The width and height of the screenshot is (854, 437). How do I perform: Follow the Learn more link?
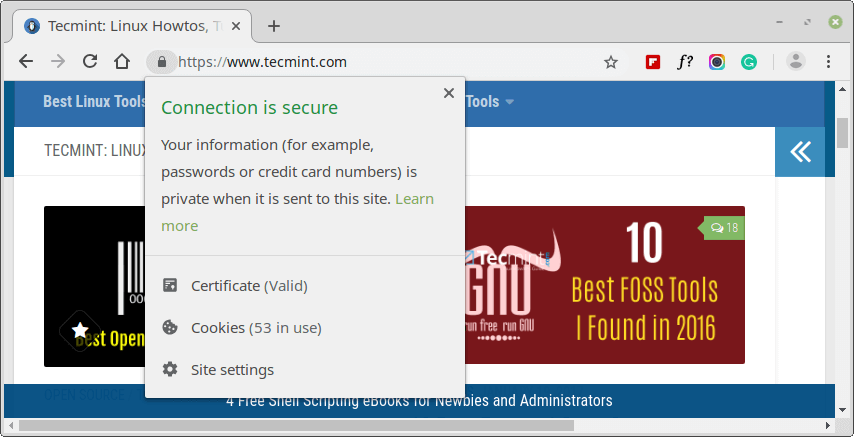click(x=297, y=212)
